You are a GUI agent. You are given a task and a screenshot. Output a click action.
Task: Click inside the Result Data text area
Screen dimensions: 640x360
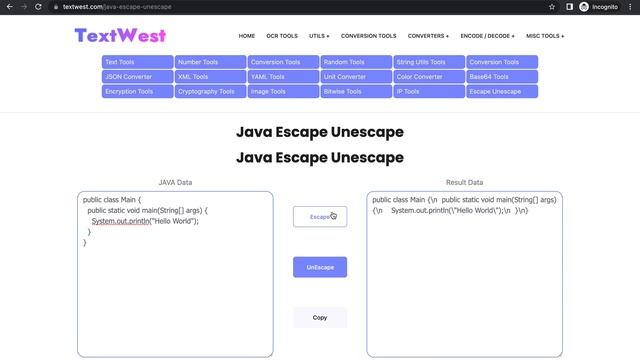click(464, 274)
